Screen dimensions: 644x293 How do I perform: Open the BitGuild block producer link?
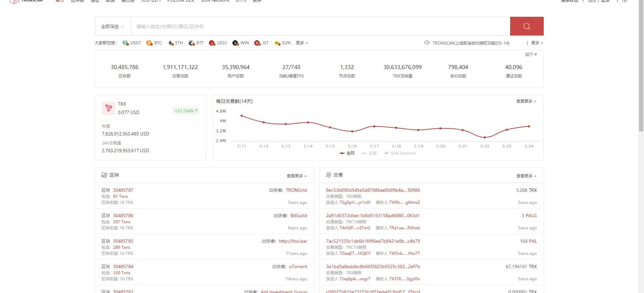pyautogui.click(x=299, y=216)
